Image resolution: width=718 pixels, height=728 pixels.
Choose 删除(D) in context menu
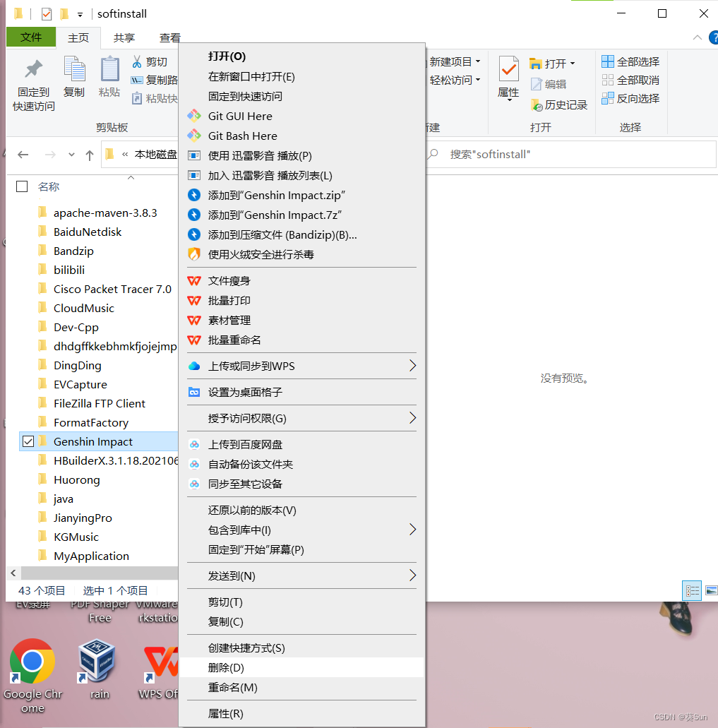[x=301, y=668]
